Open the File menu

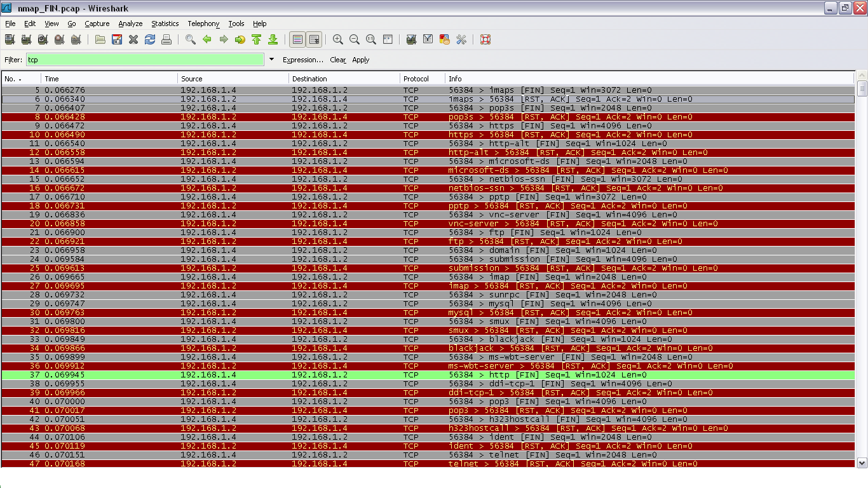tap(10, 24)
